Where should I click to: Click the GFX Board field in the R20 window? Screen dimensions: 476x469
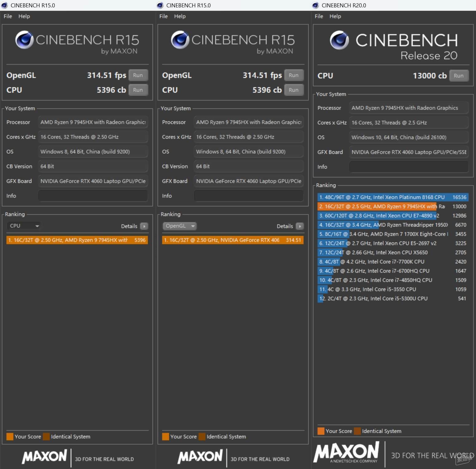[x=409, y=152]
